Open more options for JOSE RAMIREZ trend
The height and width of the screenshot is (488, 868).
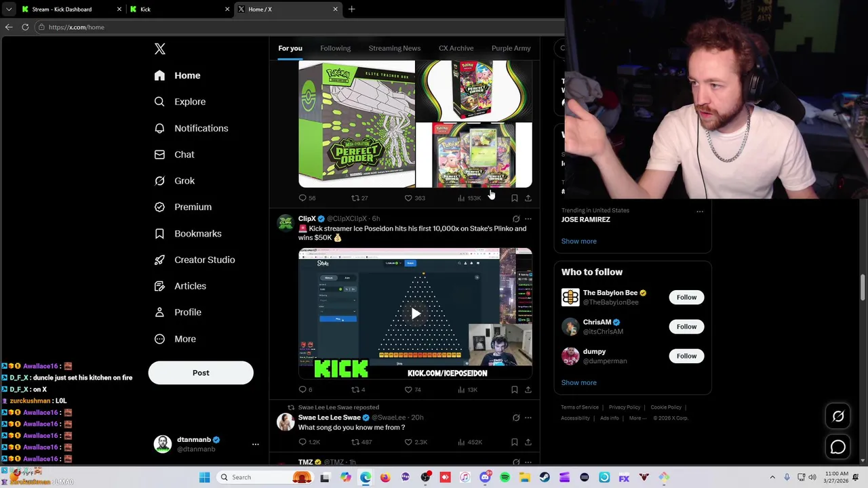tap(700, 211)
